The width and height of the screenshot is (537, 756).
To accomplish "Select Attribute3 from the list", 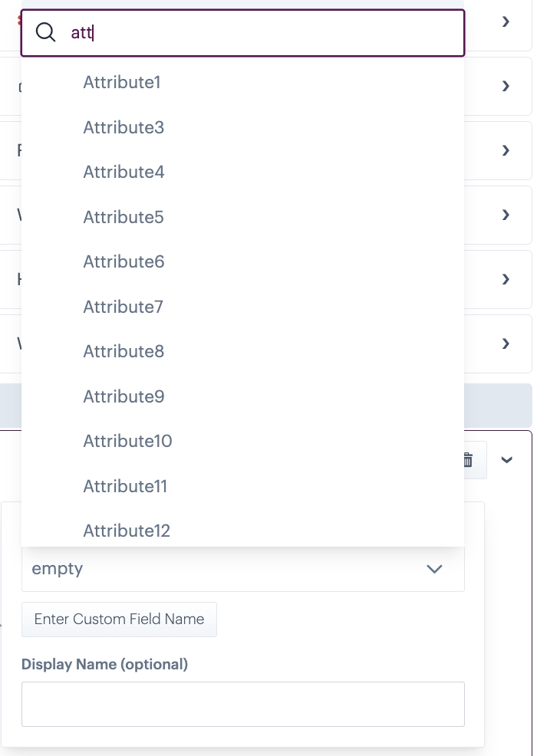I will [124, 127].
